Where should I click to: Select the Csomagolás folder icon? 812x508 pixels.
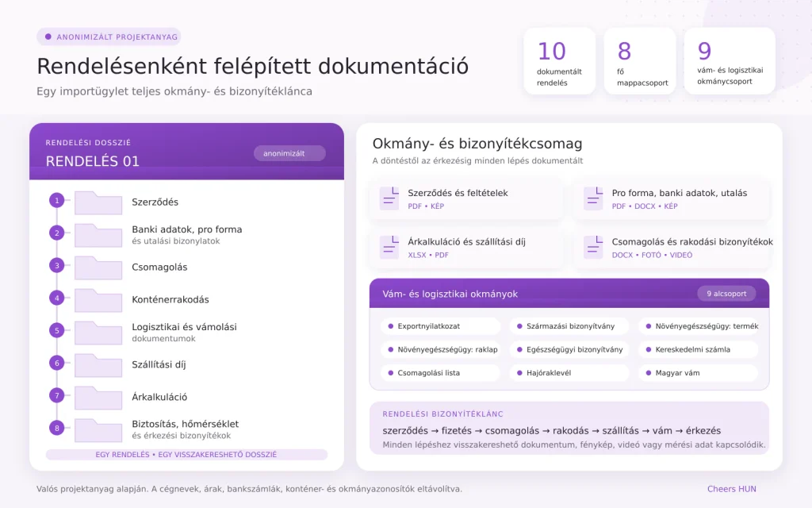pyautogui.click(x=98, y=268)
